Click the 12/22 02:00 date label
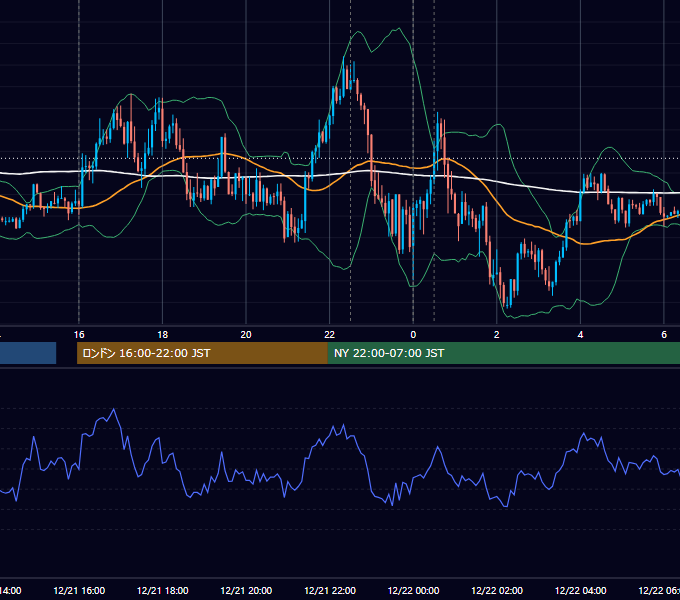This screenshot has height=600, width=680. (x=497, y=591)
